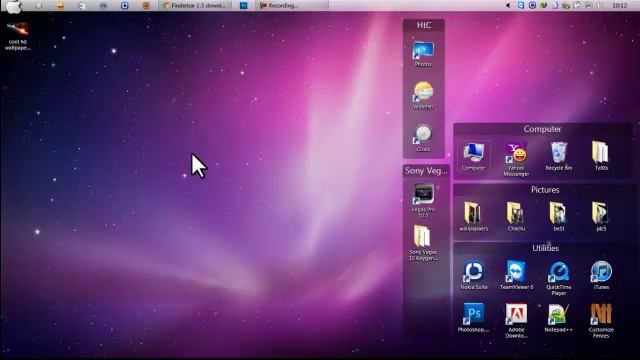
Task: Click the Photoshop taskbar button in top bar
Action: point(244,6)
